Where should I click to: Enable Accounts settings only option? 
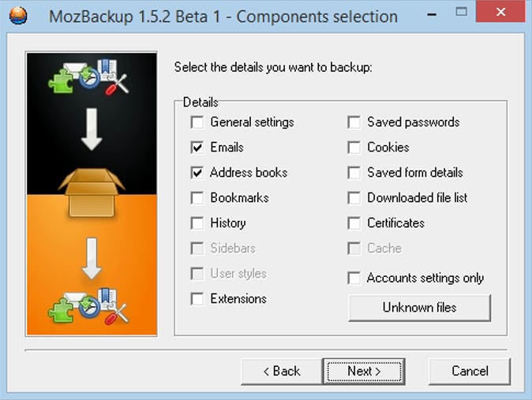(354, 279)
